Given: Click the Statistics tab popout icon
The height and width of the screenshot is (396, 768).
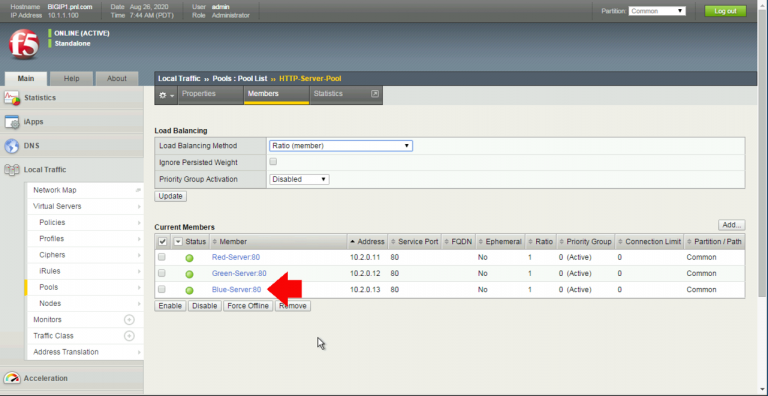Looking at the screenshot, I should [x=375, y=94].
